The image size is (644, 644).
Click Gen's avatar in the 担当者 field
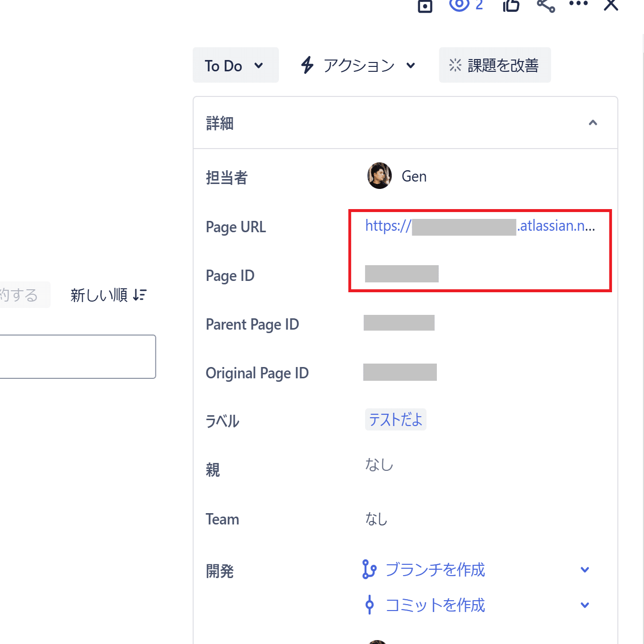pos(378,176)
